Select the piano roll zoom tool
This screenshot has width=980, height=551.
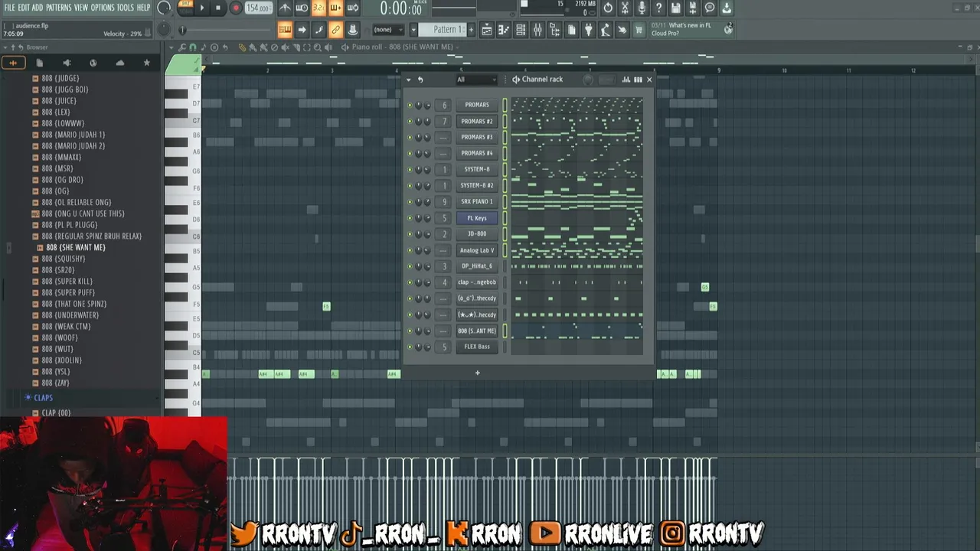[x=318, y=47]
